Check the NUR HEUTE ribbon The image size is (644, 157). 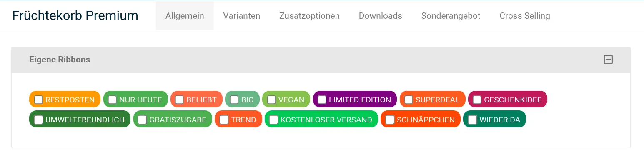(x=113, y=100)
